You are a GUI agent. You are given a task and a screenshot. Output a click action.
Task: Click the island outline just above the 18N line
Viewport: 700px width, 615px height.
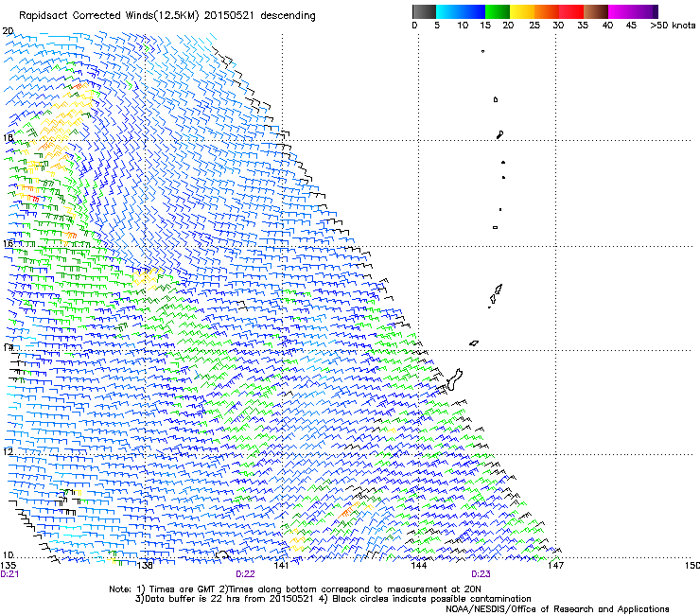(499, 134)
